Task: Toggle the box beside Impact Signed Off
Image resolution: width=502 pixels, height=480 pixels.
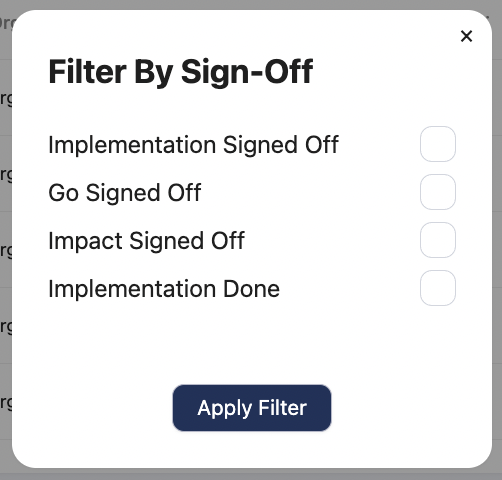Action: (x=438, y=240)
